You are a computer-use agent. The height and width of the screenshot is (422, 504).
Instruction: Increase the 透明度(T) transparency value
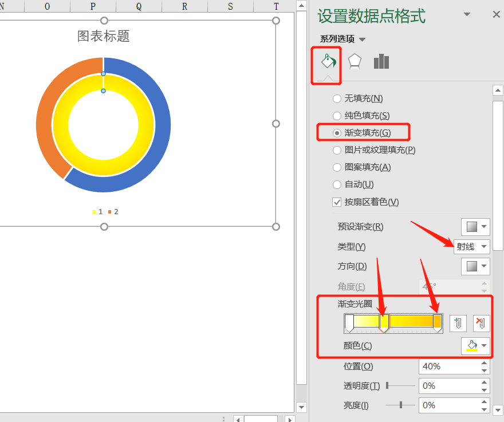tap(484, 382)
